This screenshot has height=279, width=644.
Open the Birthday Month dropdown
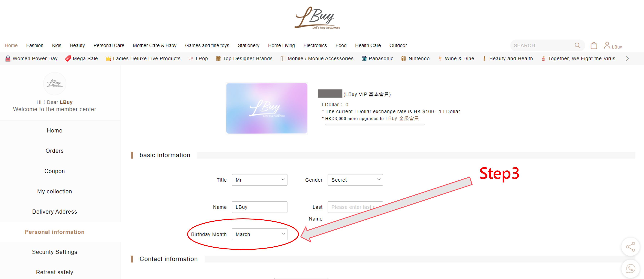(259, 234)
